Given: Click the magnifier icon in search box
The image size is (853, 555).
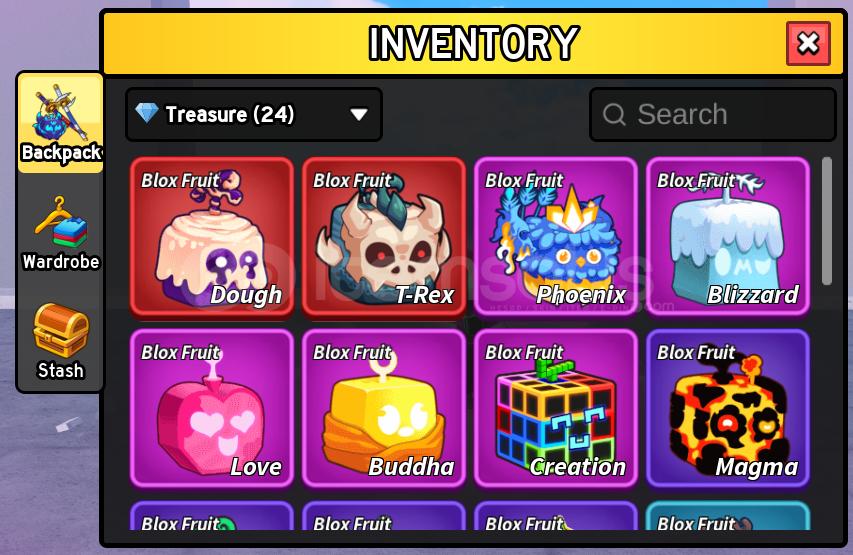Looking at the screenshot, I should click(x=614, y=114).
